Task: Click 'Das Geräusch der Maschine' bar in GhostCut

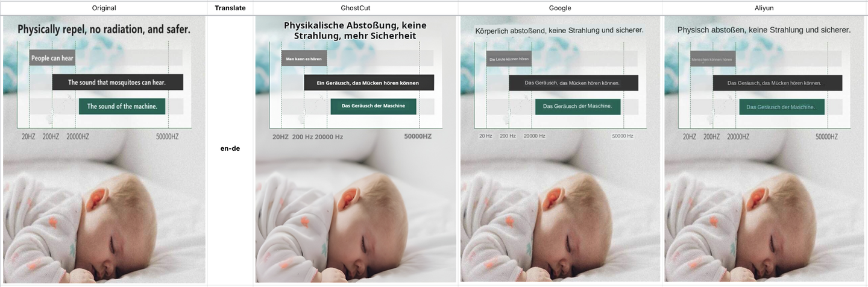Action: [374, 106]
